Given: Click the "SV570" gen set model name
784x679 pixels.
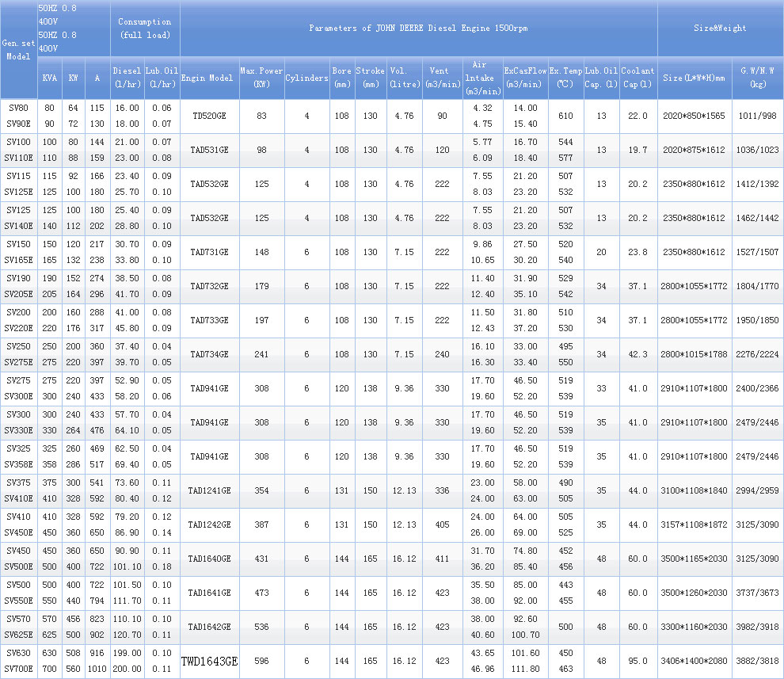Looking at the screenshot, I should 18,619.
